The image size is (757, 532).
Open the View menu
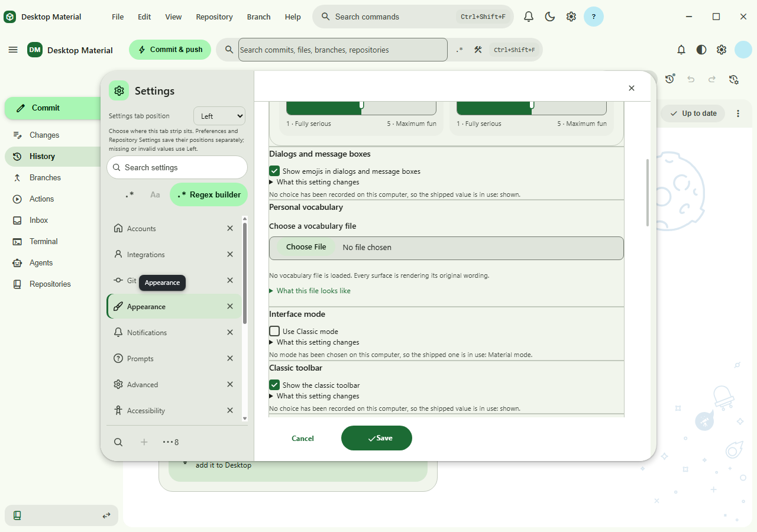[173, 17]
